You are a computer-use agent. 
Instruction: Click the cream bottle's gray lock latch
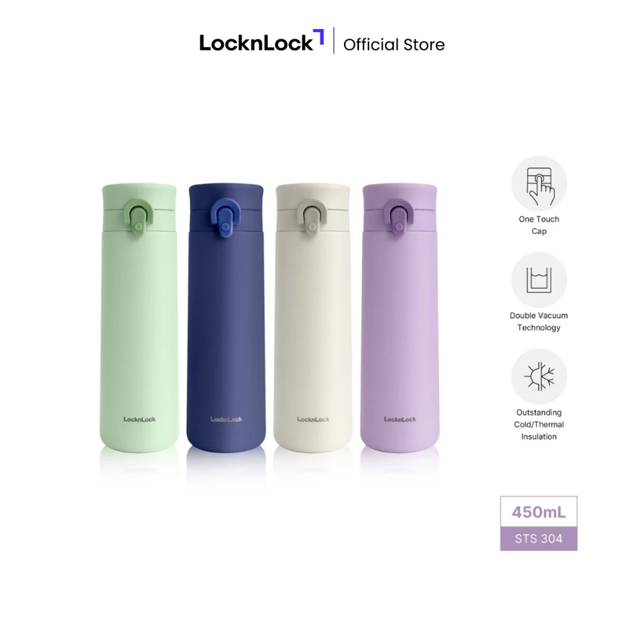coord(312,217)
